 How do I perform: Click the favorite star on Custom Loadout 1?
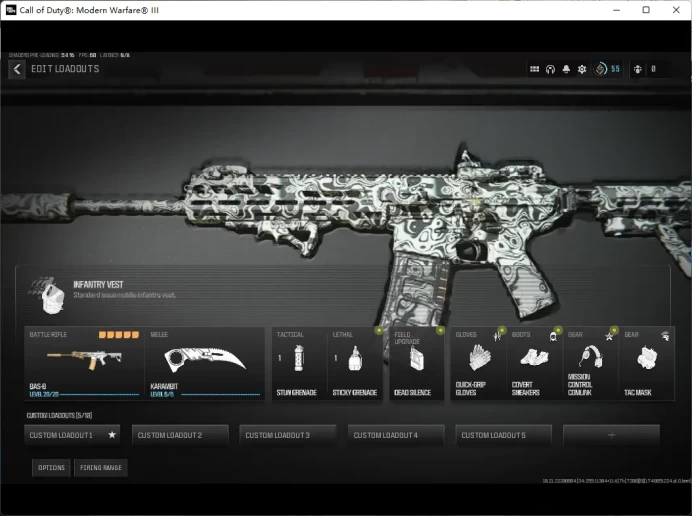[x=112, y=435]
